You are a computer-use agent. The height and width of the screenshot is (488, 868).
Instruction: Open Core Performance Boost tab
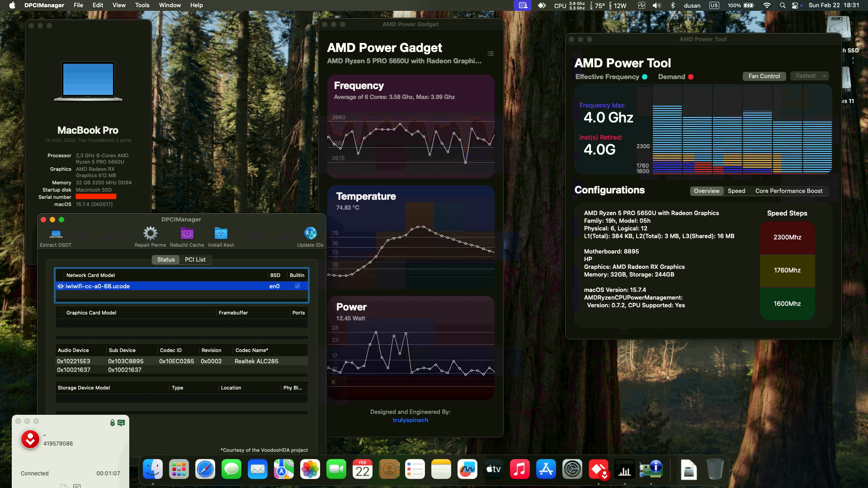point(789,191)
